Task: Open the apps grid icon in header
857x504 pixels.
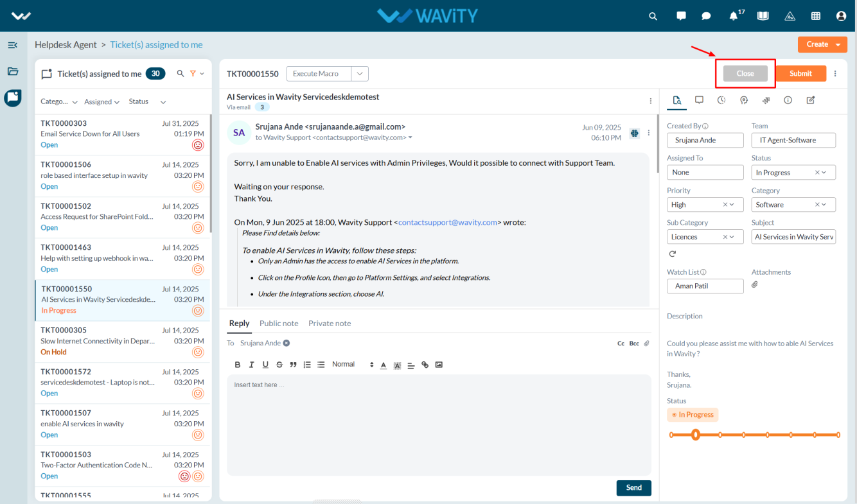Action: 816,16
